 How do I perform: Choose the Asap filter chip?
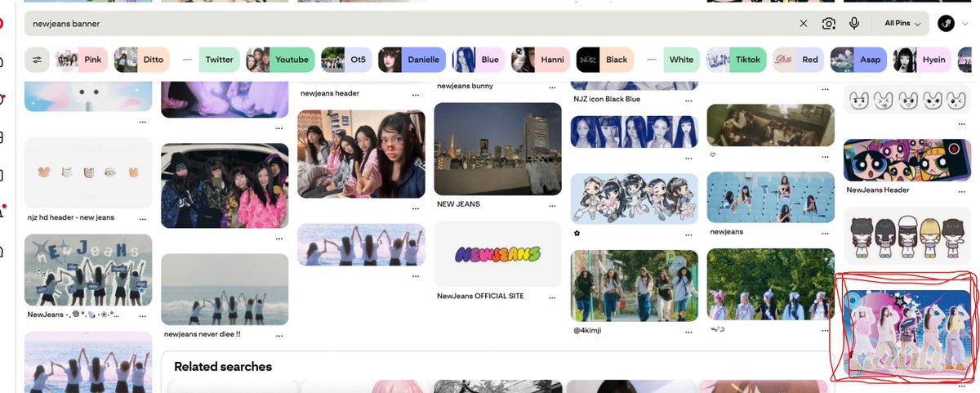[859, 60]
